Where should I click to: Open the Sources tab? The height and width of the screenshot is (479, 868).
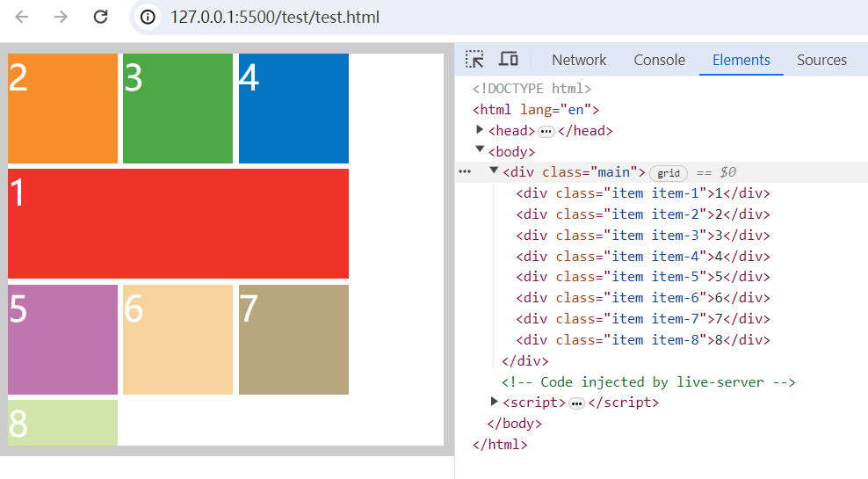(x=821, y=60)
